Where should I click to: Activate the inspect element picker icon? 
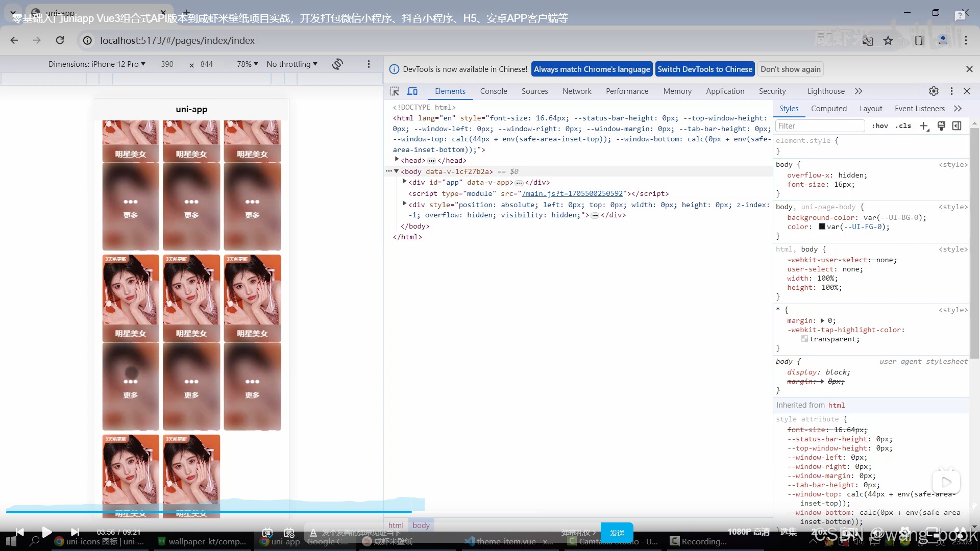point(395,91)
